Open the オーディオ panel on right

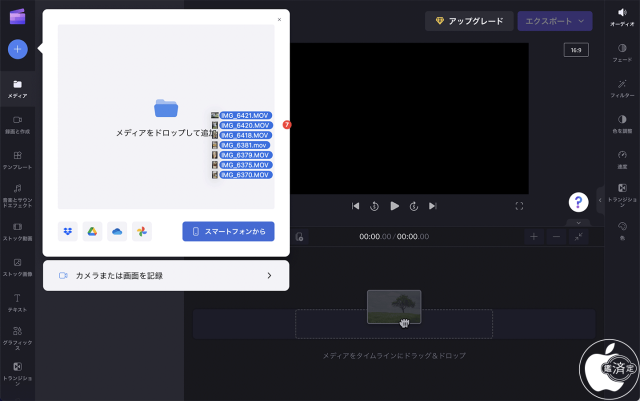[x=622, y=18]
